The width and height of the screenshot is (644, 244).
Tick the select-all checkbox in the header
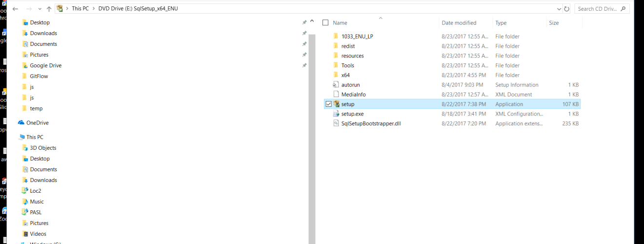pos(325,23)
